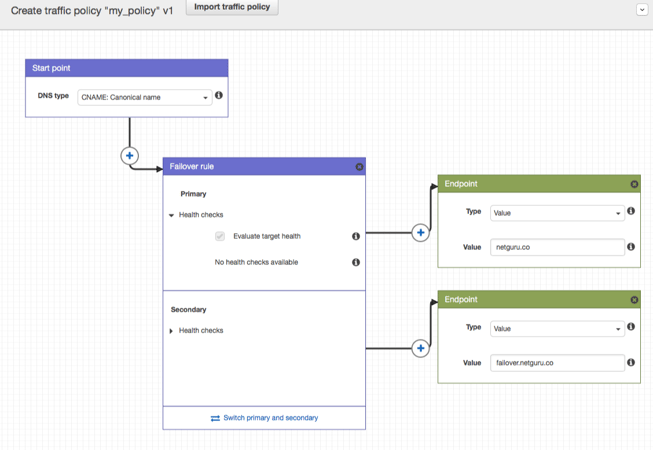Show info for Evaluate target health
The height and width of the screenshot is (450, 653).
pyautogui.click(x=356, y=237)
